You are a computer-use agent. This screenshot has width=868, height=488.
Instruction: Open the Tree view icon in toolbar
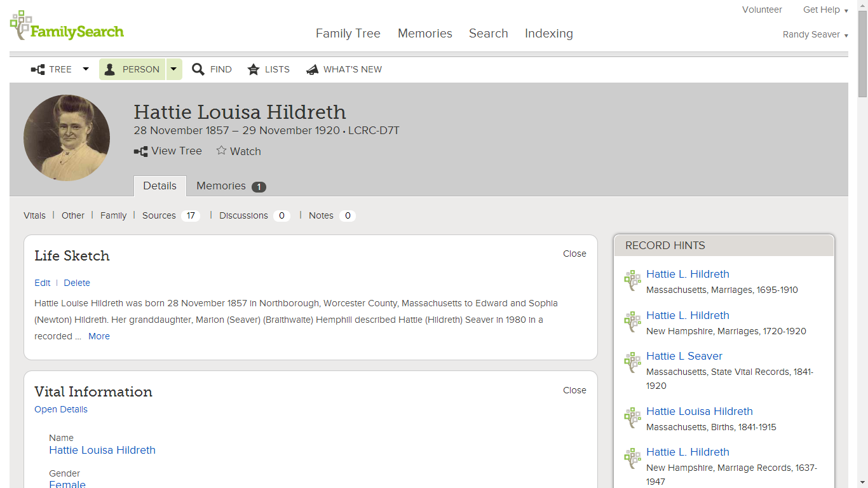[37, 70]
